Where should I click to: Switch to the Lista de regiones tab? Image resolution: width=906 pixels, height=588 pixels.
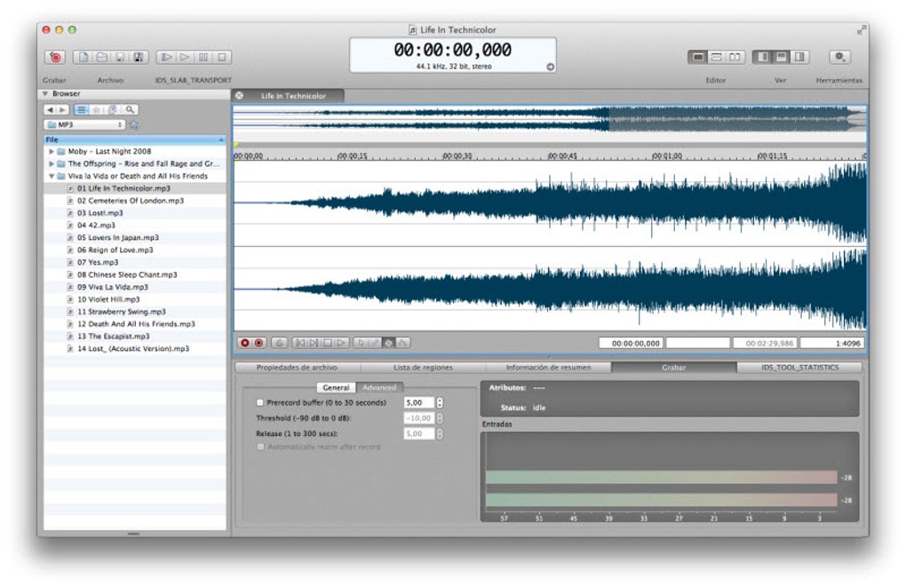click(x=423, y=367)
